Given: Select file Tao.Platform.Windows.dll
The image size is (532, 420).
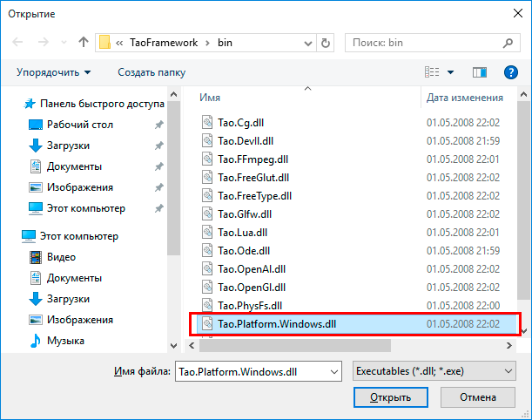Looking at the screenshot, I should (x=356, y=324).
